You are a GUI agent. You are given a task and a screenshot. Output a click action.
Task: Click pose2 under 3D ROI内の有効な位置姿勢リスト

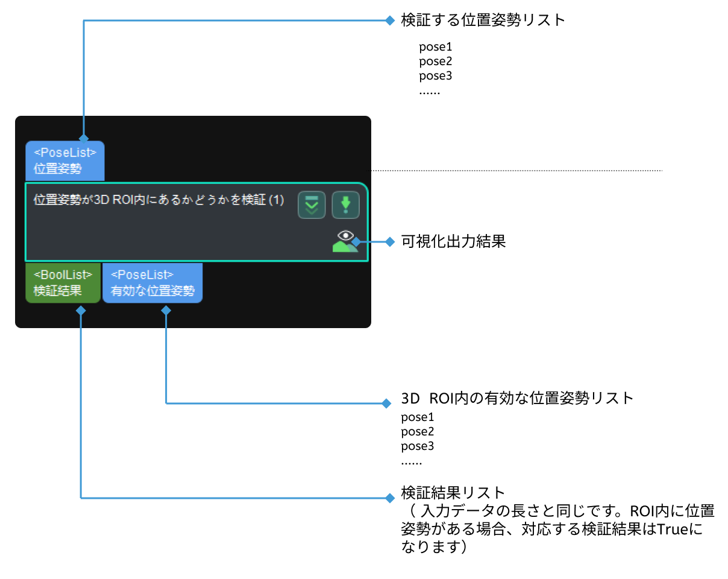(418, 432)
